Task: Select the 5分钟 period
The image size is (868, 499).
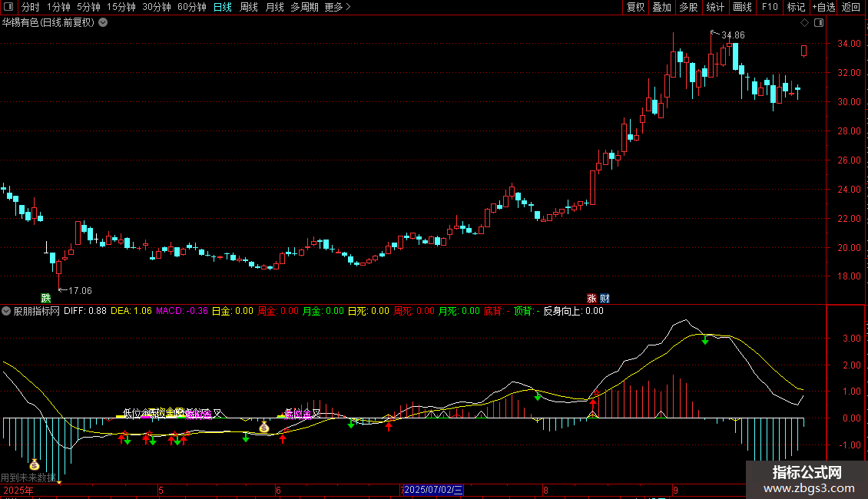Action: coord(88,7)
